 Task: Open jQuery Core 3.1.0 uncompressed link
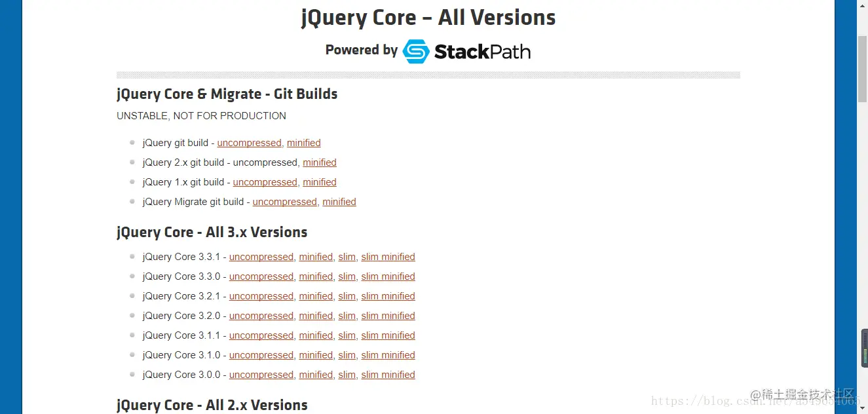click(261, 355)
